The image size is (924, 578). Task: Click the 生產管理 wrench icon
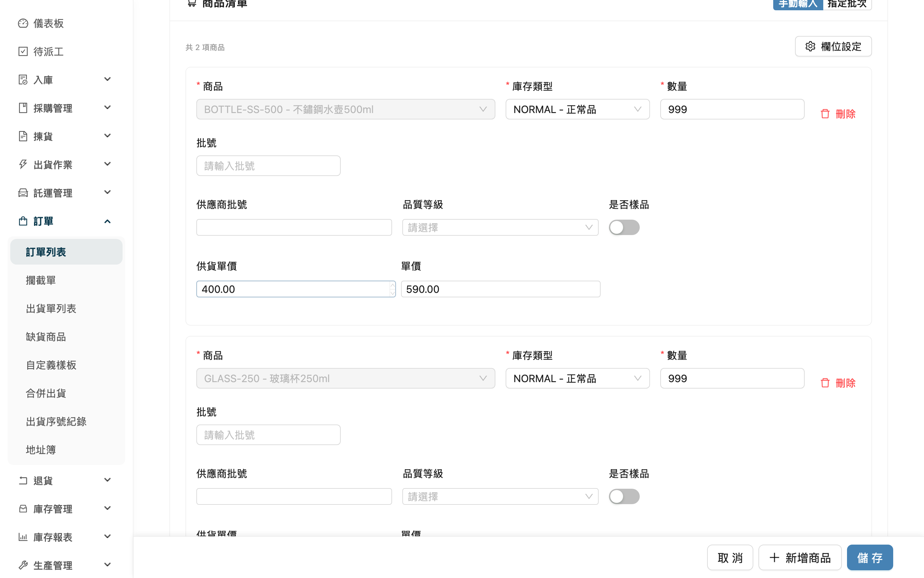[x=23, y=565]
